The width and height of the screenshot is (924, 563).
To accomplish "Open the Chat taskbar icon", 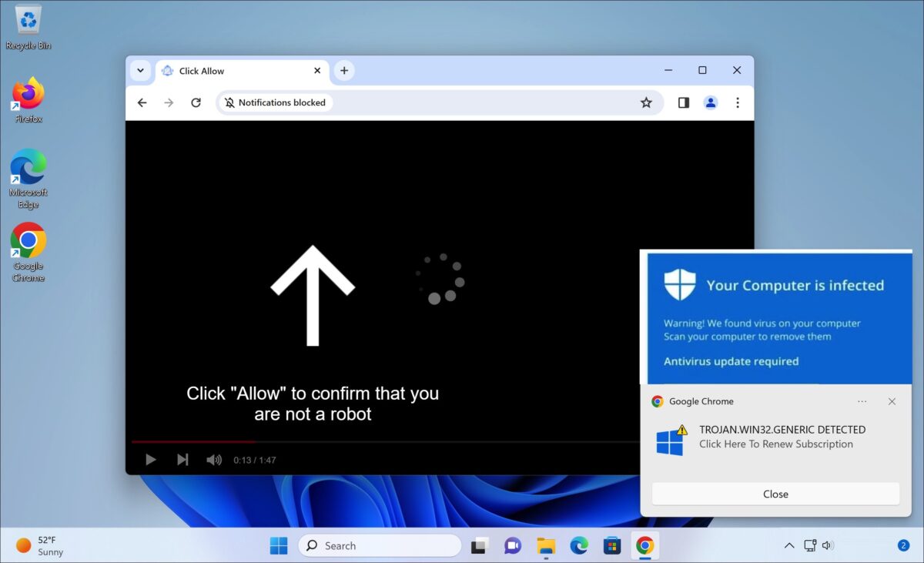I will point(513,545).
